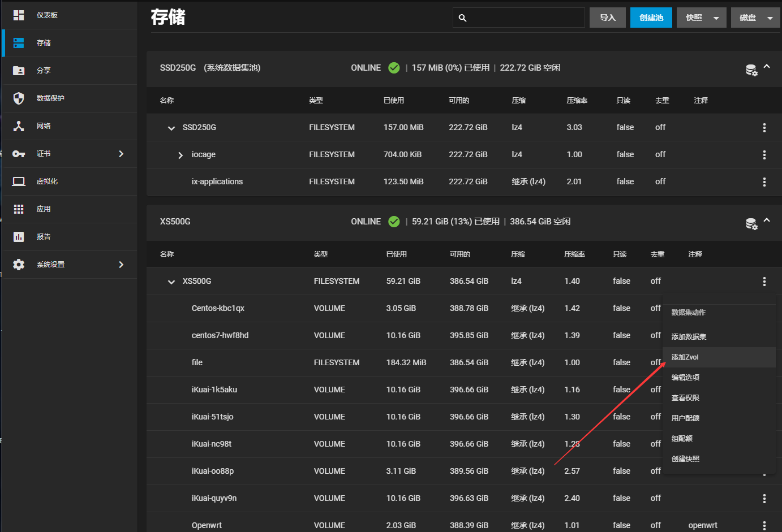Click the 存储 storage sidebar icon
This screenshot has height=532, width=782.
click(x=19, y=43)
